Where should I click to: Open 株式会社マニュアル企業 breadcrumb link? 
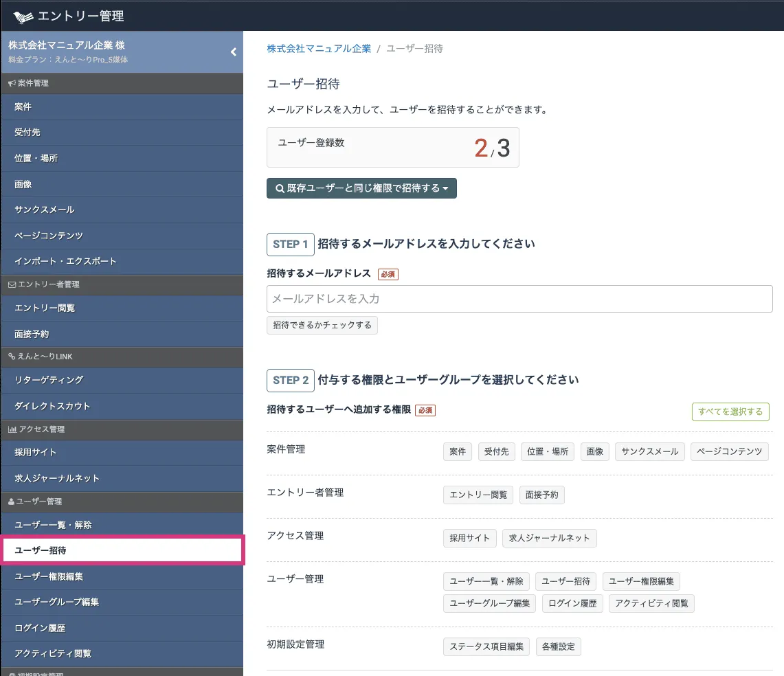tap(319, 49)
